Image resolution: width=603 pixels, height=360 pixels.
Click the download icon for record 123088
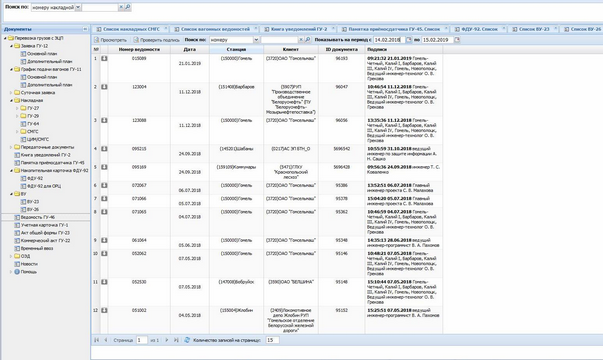click(104, 120)
